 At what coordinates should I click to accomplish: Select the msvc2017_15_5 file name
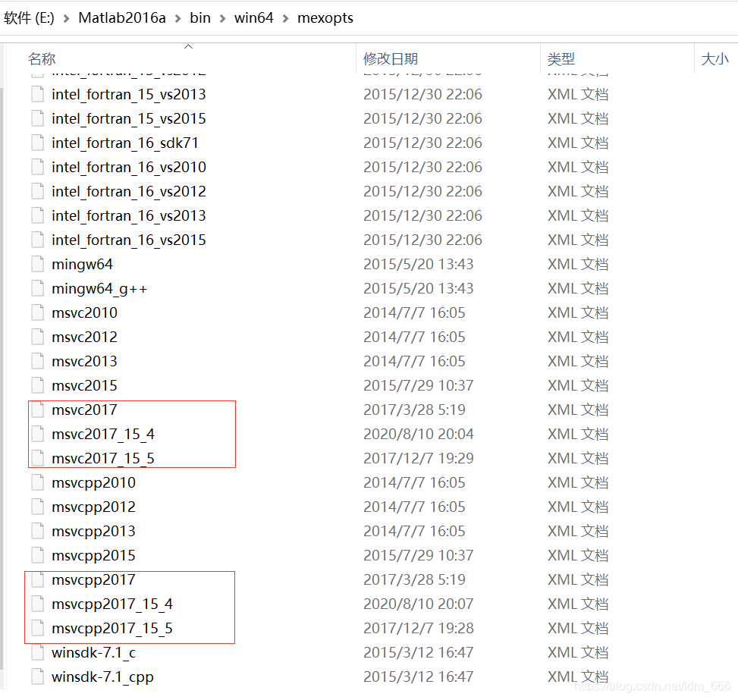click(x=103, y=459)
